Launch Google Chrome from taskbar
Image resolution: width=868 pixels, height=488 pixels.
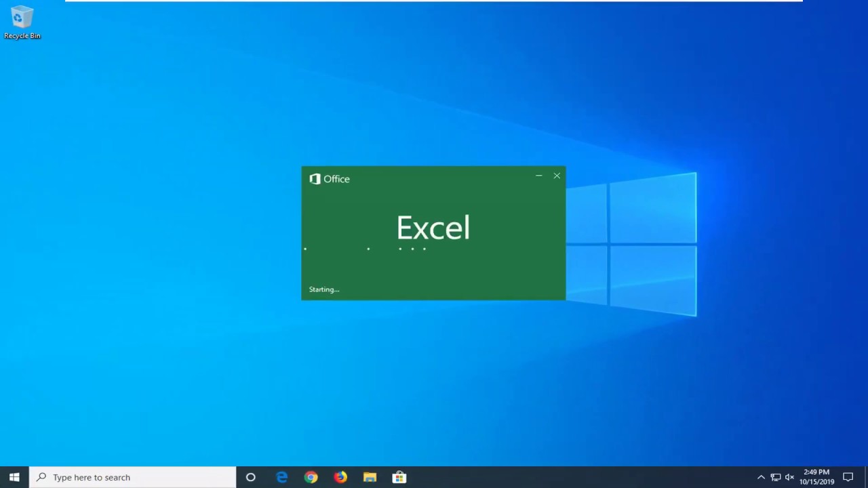click(x=311, y=477)
